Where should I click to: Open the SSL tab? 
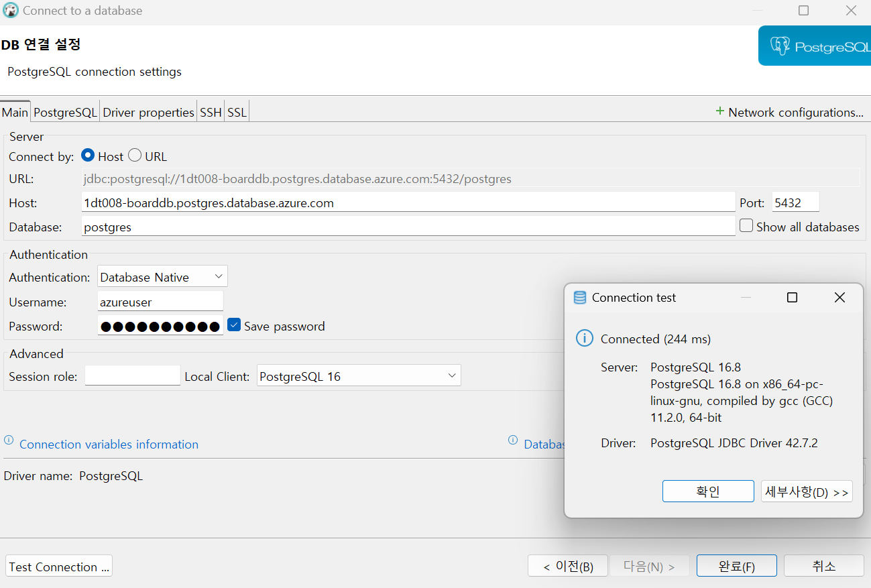coord(237,112)
